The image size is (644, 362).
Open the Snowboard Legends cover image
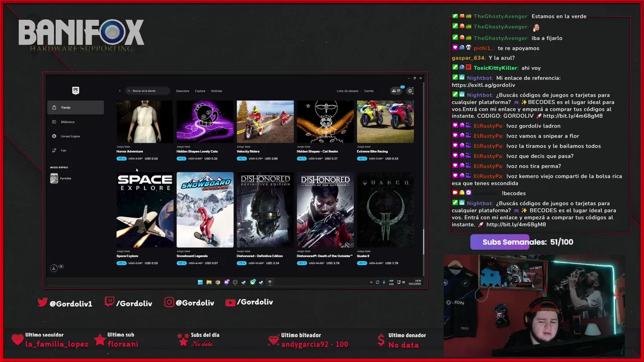(205, 210)
